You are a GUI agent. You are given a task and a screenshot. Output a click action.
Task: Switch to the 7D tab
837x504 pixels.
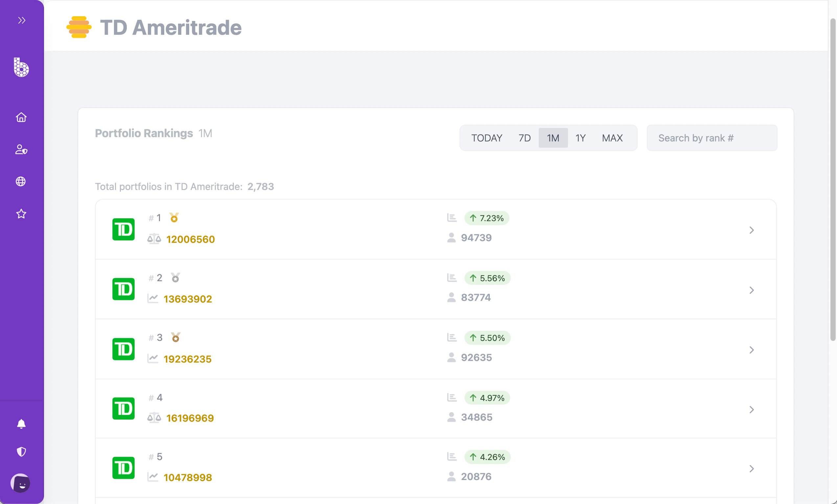tap(524, 138)
